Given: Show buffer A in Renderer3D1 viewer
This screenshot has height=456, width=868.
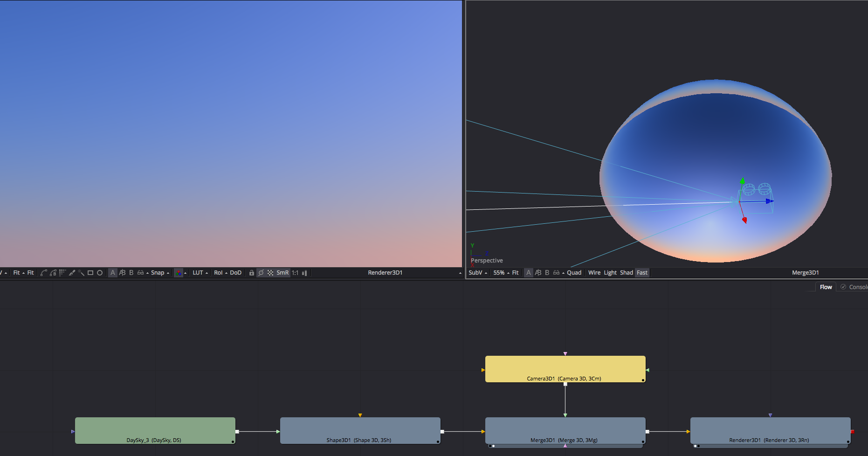Looking at the screenshot, I should point(113,273).
